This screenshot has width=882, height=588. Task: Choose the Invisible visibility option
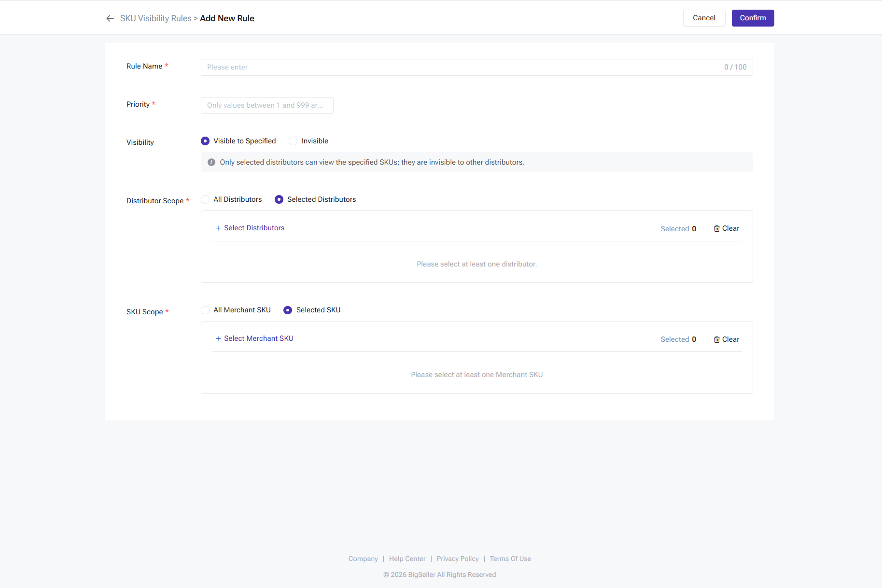coord(293,141)
